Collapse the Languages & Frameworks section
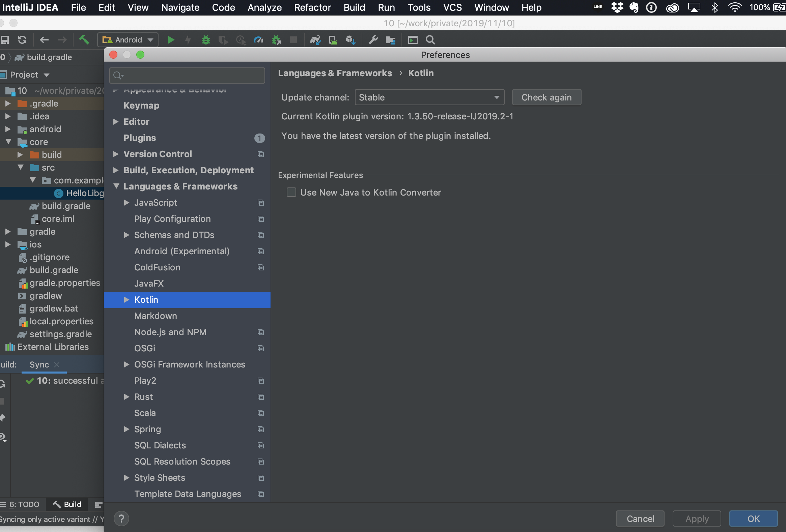Viewport: 786px width, 532px height. 116,186
